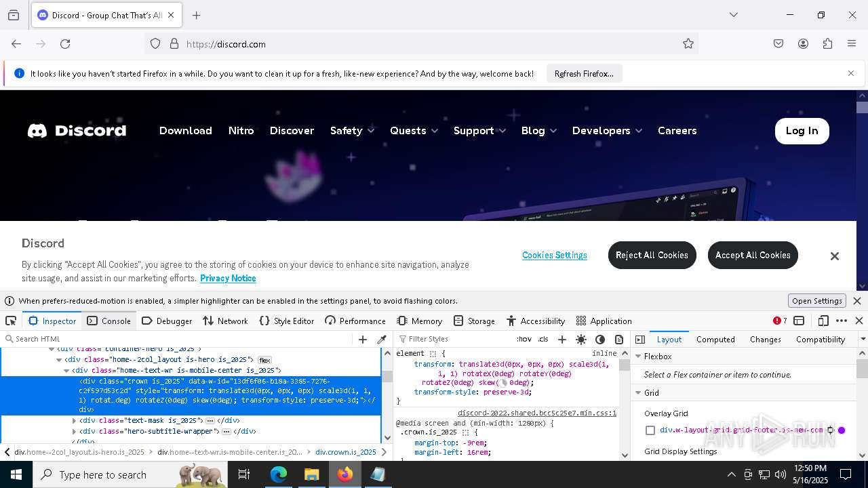The image size is (868, 488).
Task: Open the Style Editor tab
Action: click(287, 321)
